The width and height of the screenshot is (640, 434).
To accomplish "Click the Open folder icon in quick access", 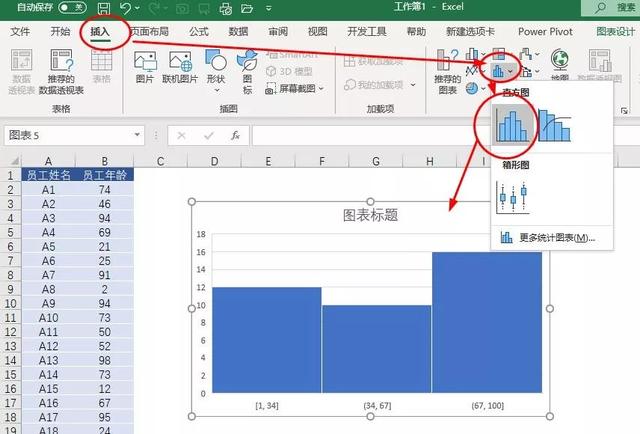I will [247, 8].
